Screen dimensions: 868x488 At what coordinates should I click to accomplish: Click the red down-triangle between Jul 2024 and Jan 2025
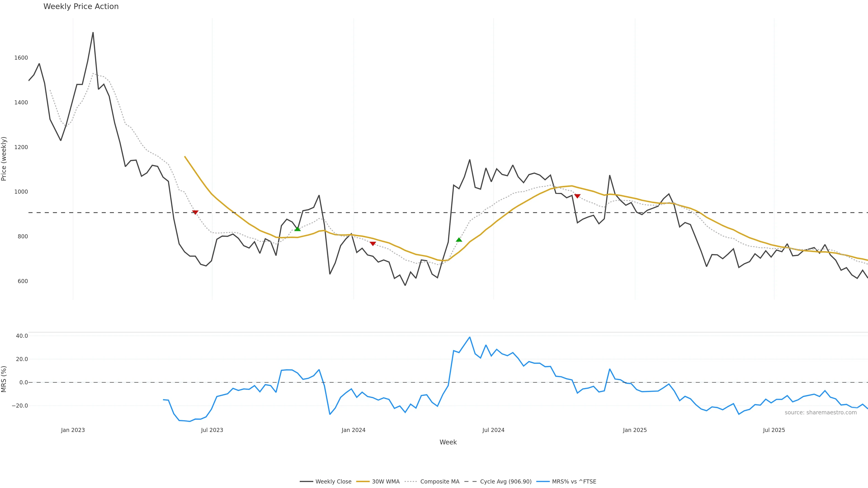click(x=577, y=196)
